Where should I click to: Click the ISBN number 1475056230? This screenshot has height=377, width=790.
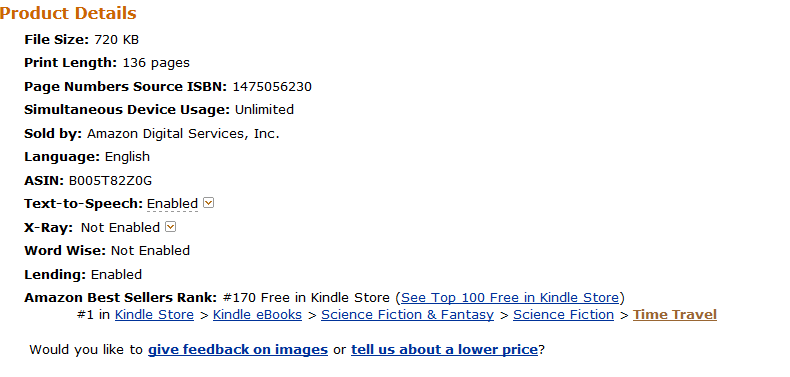click(272, 87)
